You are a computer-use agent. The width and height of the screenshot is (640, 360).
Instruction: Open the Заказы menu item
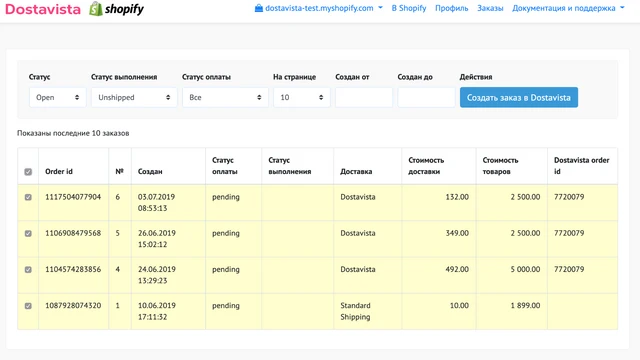[490, 8]
